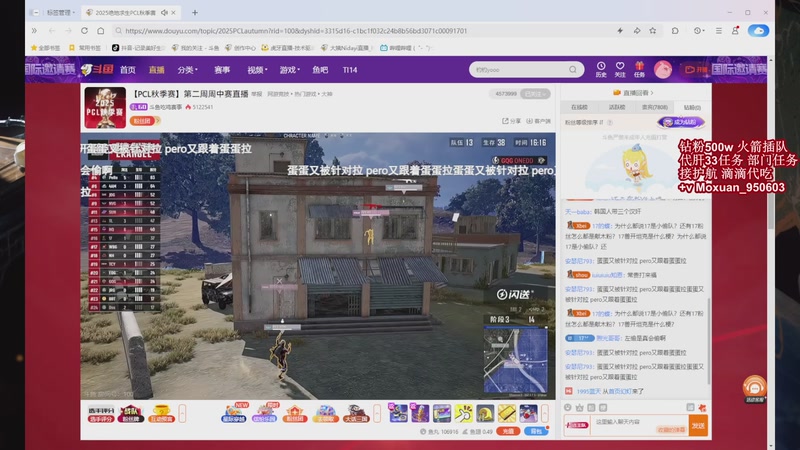Expand the arrow next to 互动预言

[182, 413]
